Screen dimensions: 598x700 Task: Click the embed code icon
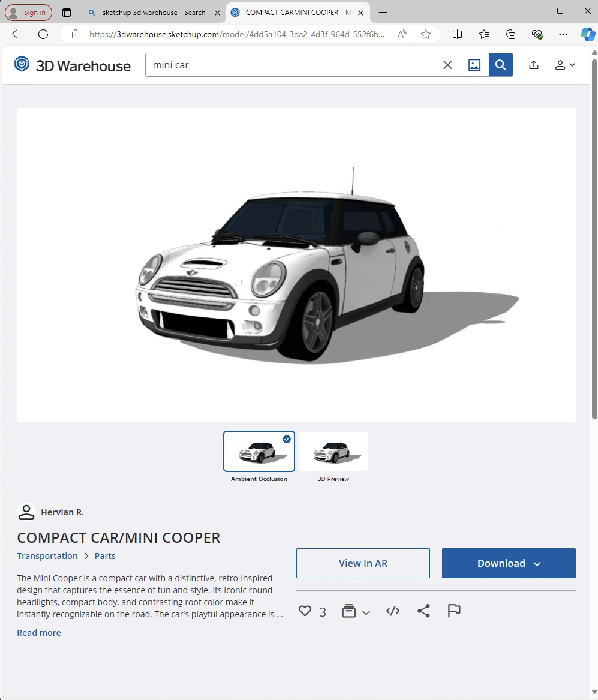point(393,611)
